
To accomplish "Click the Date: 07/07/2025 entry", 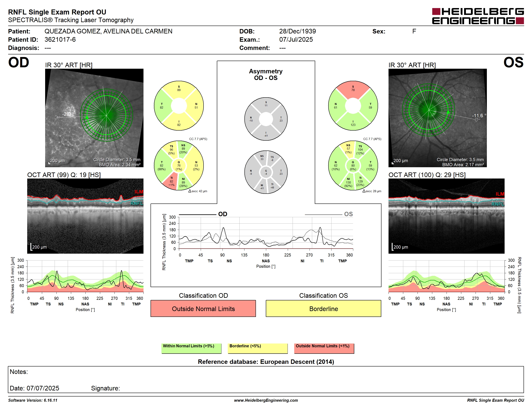I will (x=34, y=388).
